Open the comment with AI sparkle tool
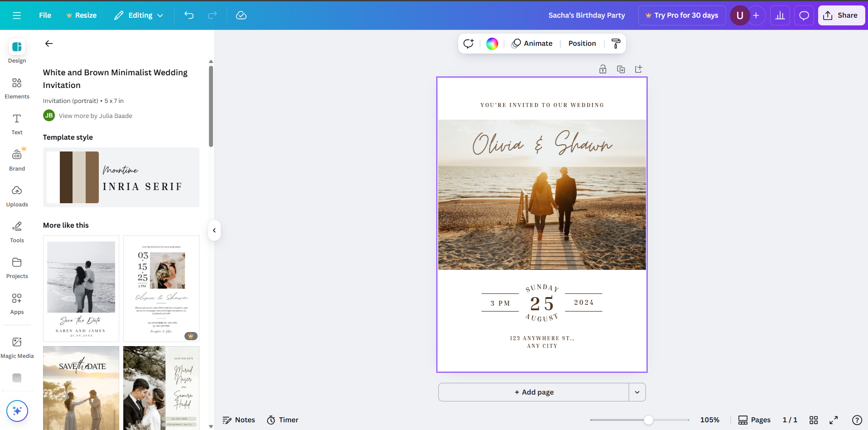The height and width of the screenshot is (430, 868). (469, 44)
